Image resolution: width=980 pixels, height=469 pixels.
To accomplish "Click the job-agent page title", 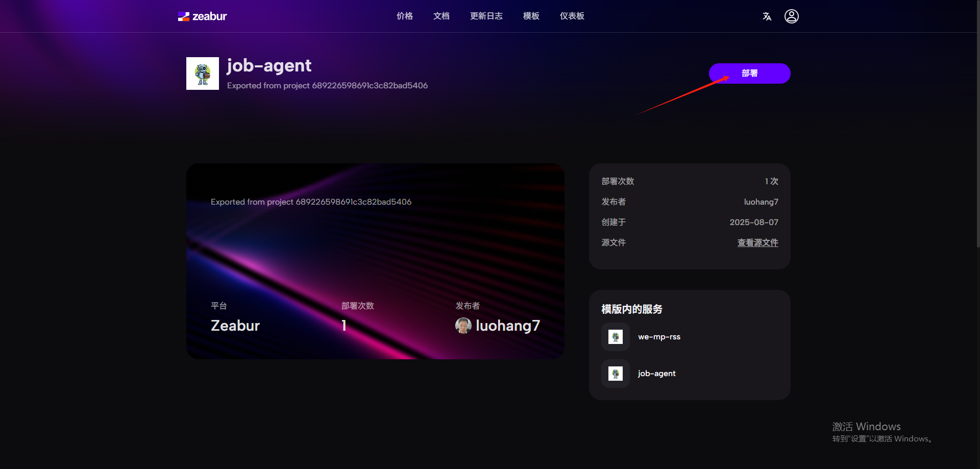I will (269, 65).
